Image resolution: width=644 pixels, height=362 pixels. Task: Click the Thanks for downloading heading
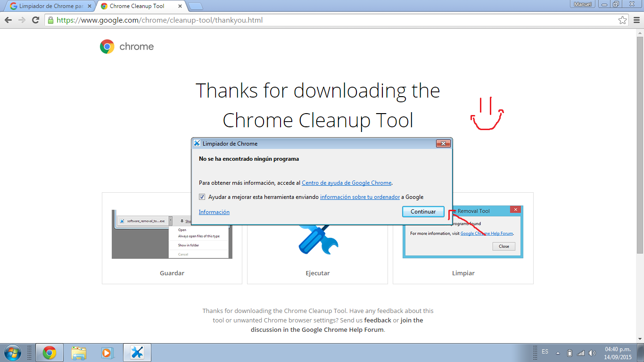point(318,105)
